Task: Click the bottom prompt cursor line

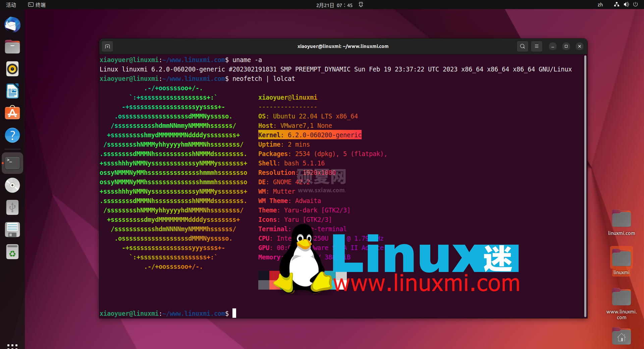Action: [168, 313]
